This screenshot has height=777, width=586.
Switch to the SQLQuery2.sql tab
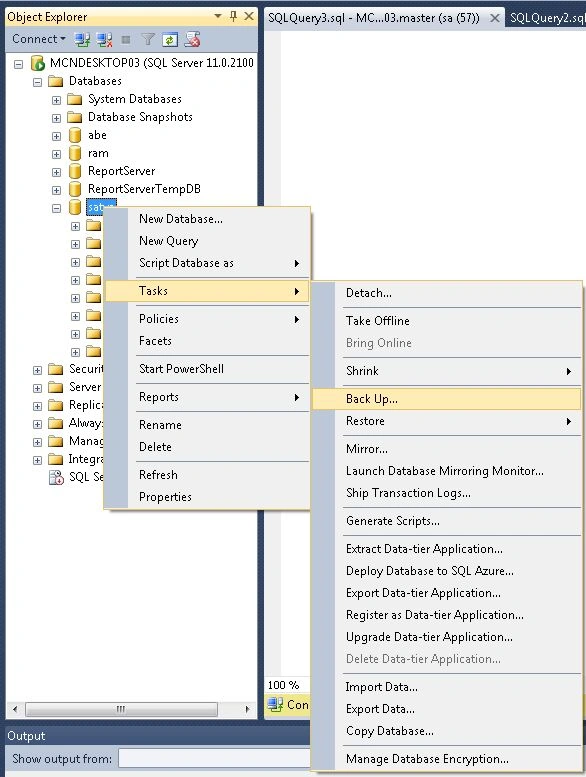[547, 18]
